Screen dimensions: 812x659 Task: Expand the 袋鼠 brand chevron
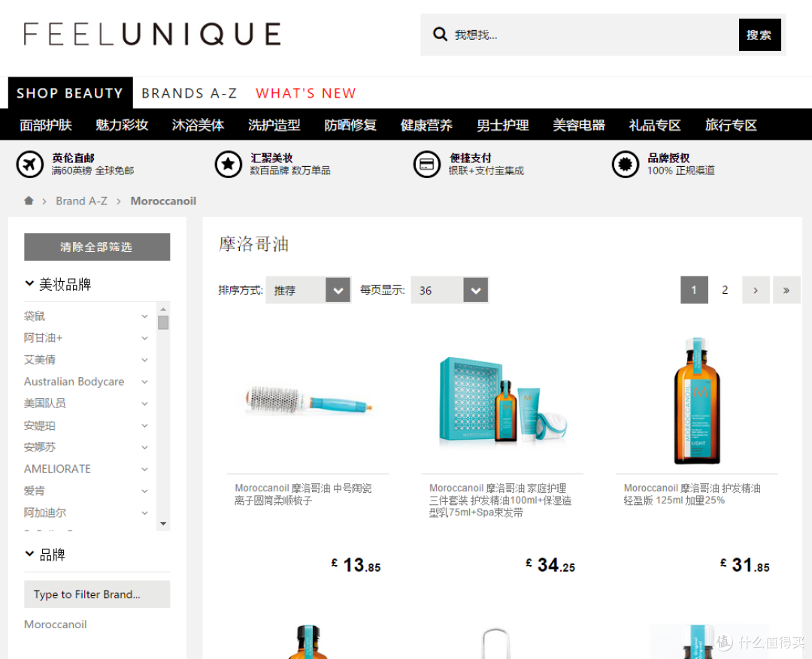tap(145, 316)
